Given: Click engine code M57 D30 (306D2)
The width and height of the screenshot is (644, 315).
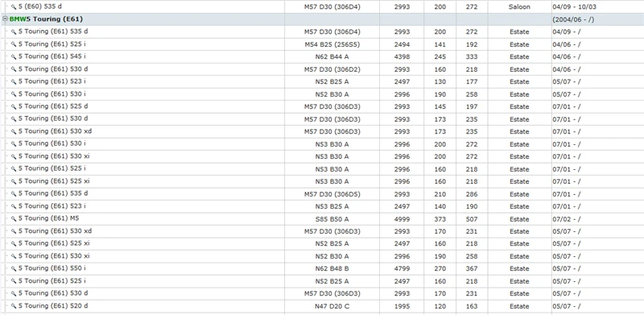Looking at the screenshot, I should (332, 69).
